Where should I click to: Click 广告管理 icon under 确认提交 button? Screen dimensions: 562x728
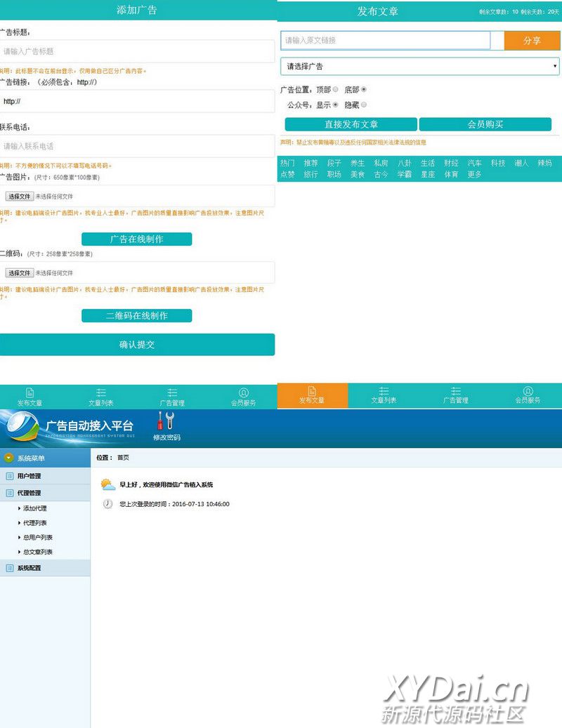tap(172, 393)
